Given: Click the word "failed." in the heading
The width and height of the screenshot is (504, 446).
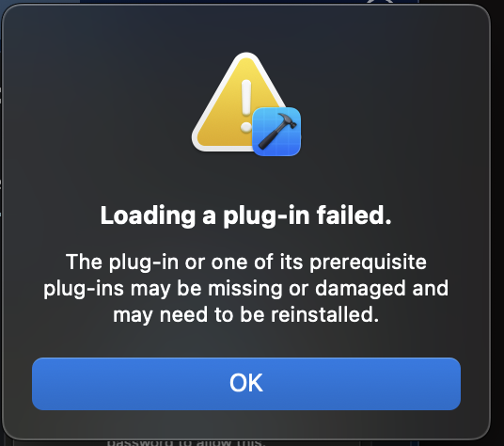Looking at the screenshot, I should [x=354, y=215].
